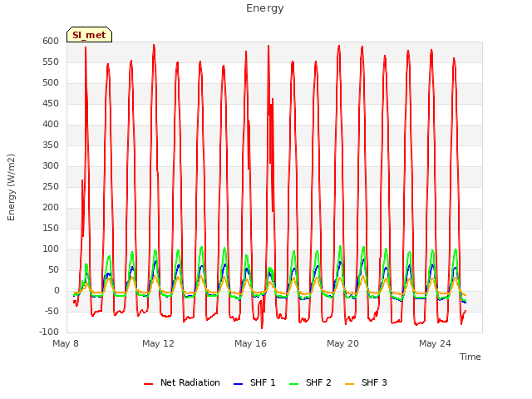This screenshot has width=532, height=399.
Task: Click the 500 y-axis value
Action: click(51, 83)
